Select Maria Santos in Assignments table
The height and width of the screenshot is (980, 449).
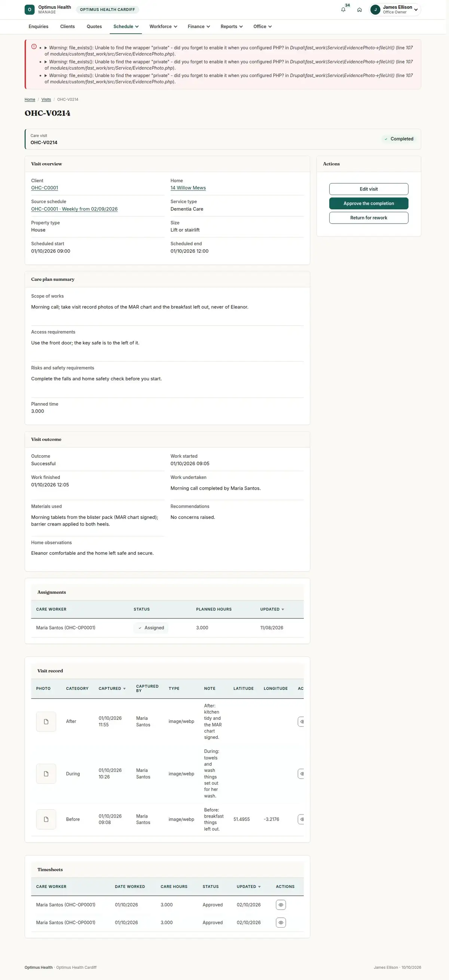(x=65, y=628)
